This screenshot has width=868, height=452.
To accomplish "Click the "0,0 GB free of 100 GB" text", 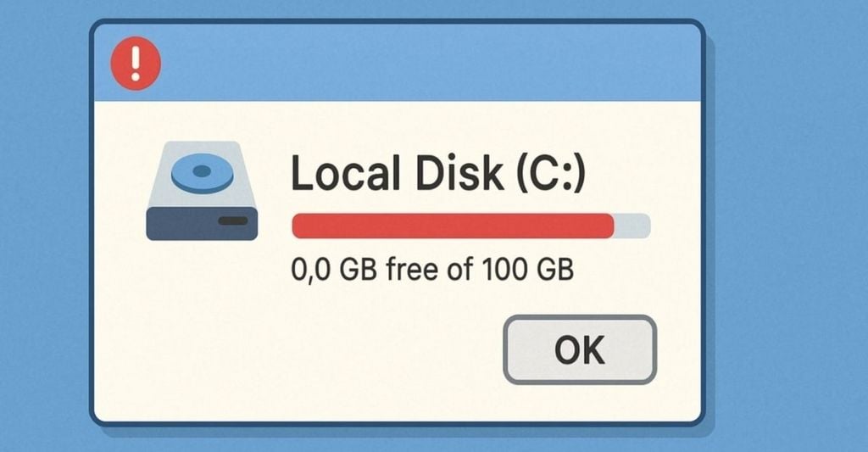I will [x=432, y=270].
